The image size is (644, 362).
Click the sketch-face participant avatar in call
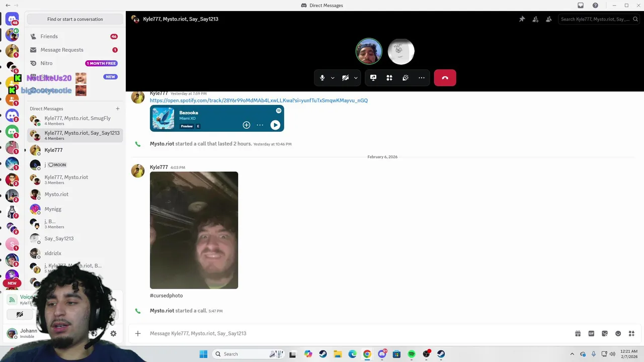pyautogui.click(x=401, y=51)
